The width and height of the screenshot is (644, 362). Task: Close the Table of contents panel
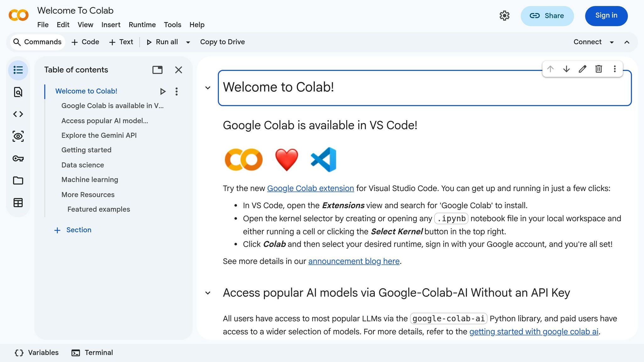[x=179, y=70]
